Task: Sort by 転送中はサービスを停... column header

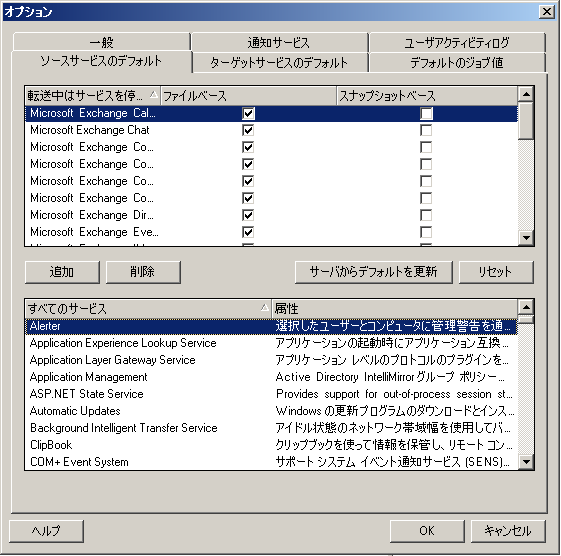Action: click(x=93, y=96)
